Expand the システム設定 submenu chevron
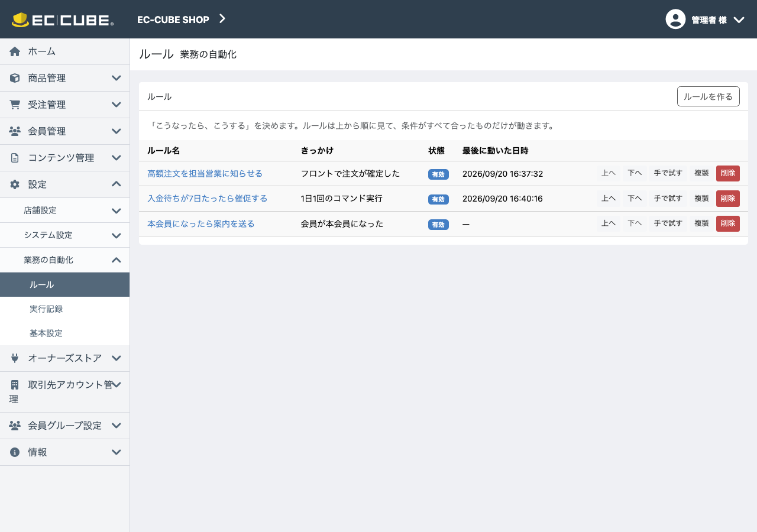 point(117,235)
